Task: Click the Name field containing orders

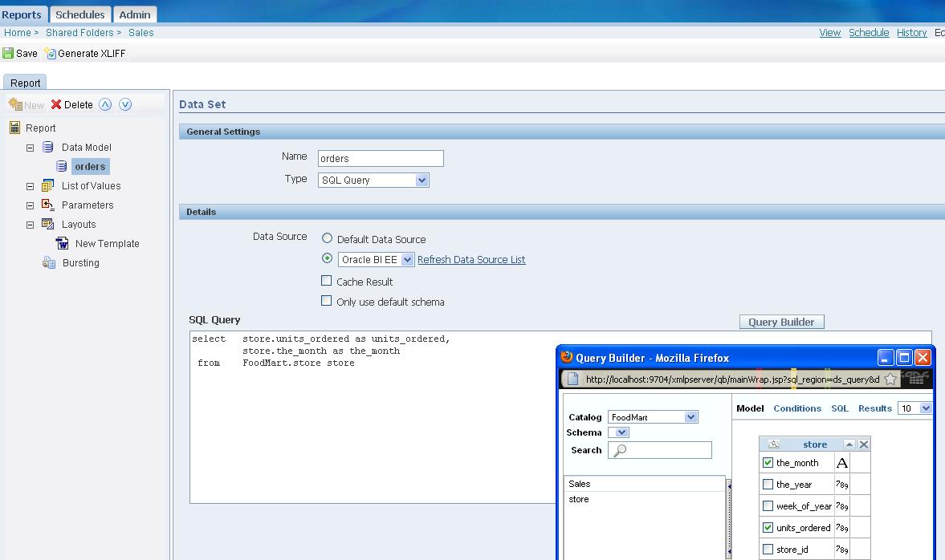Action: coord(381,158)
